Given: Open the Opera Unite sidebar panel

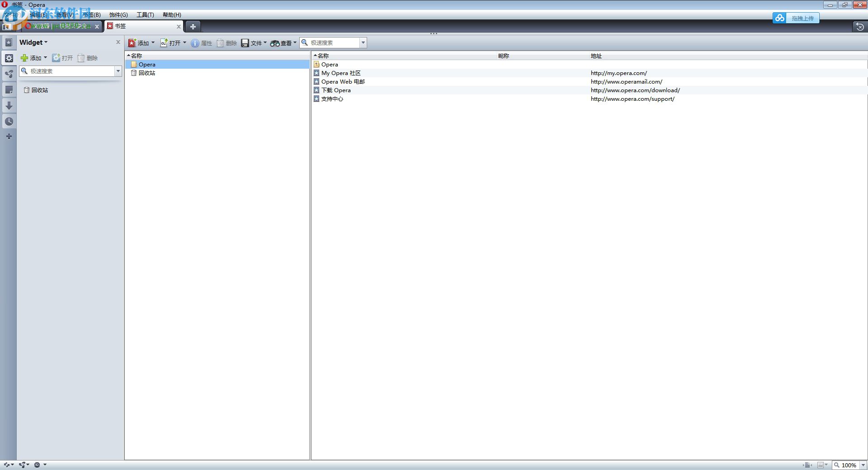Looking at the screenshot, I should coord(9,74).
